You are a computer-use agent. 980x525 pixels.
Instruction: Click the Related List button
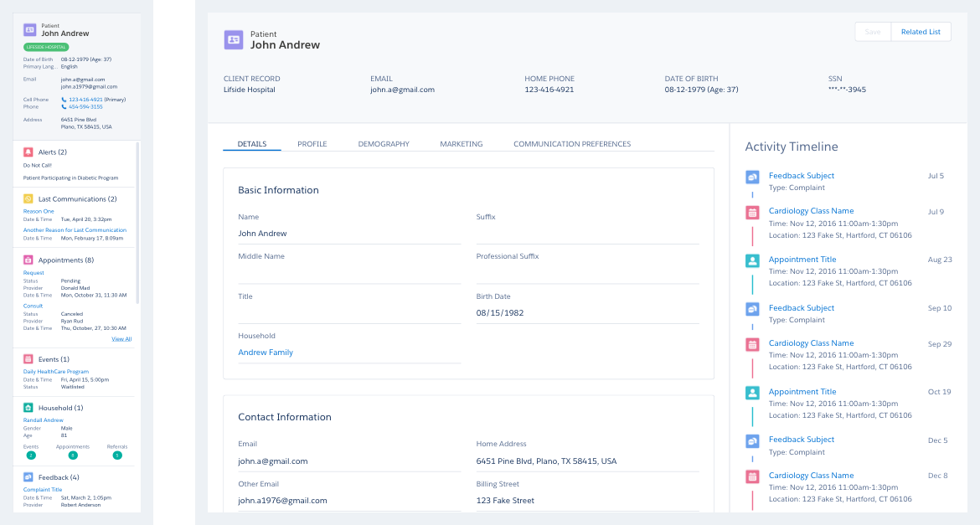(x=920, y=31)
